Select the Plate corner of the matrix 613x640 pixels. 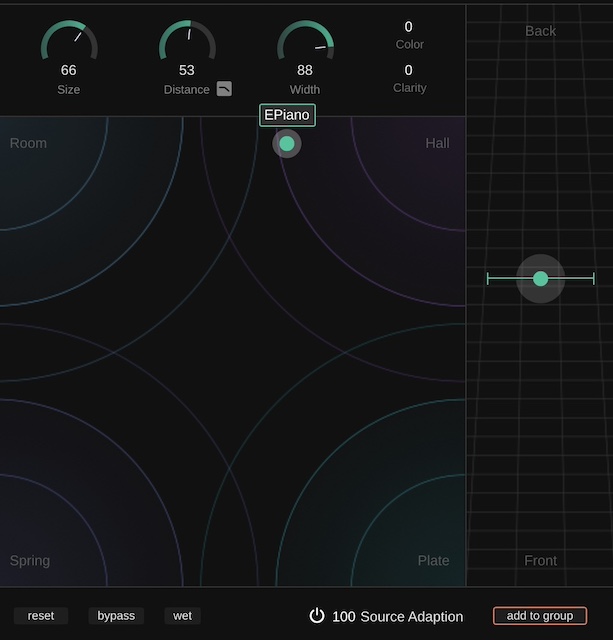pyautogui.click(x=433, y=561)
